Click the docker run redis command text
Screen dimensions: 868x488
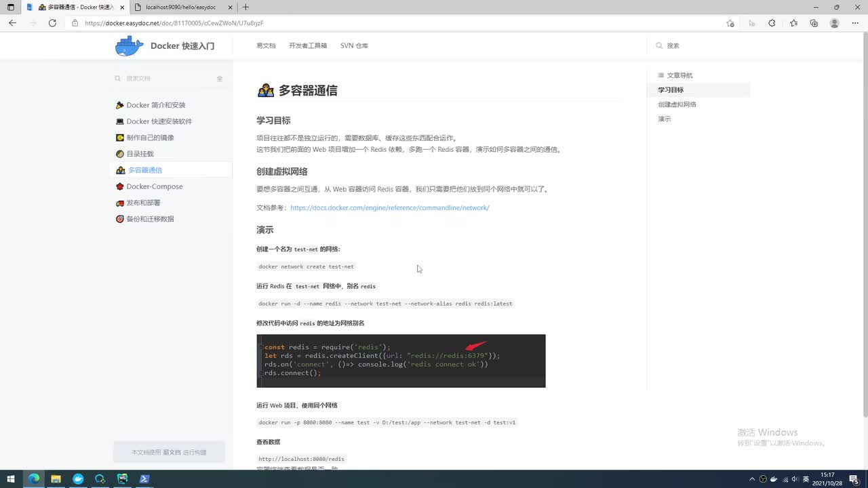tap(385, 304)
